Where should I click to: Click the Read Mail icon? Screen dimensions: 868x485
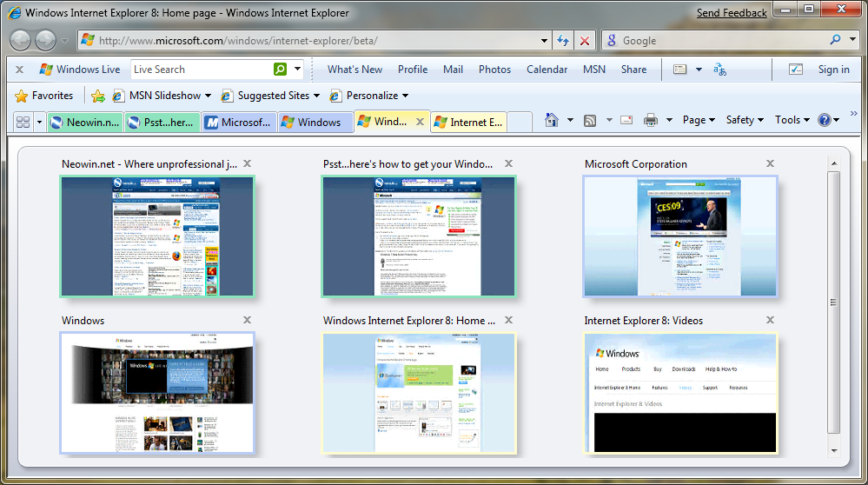point(626,120)
